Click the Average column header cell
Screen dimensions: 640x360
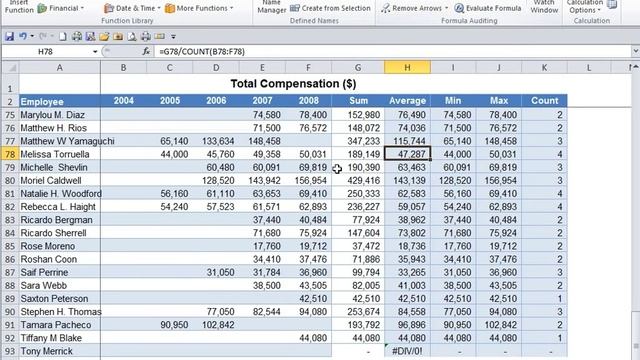click(407, 101)
